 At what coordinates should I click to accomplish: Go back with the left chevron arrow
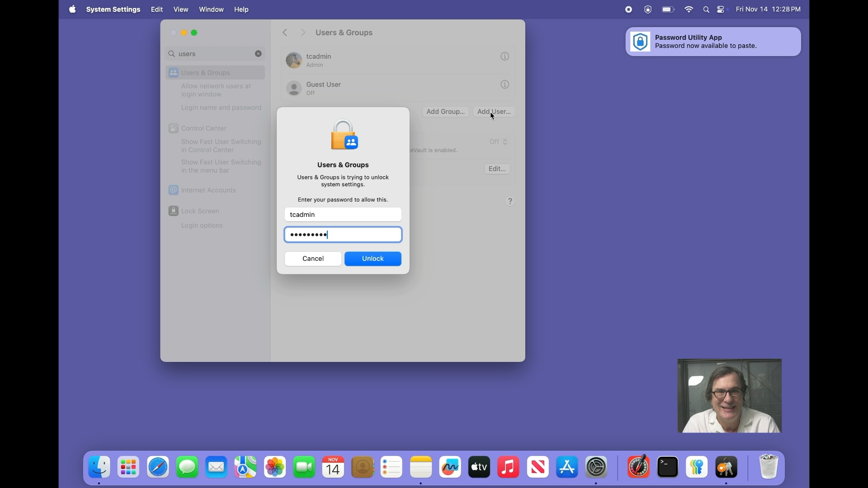285,33
